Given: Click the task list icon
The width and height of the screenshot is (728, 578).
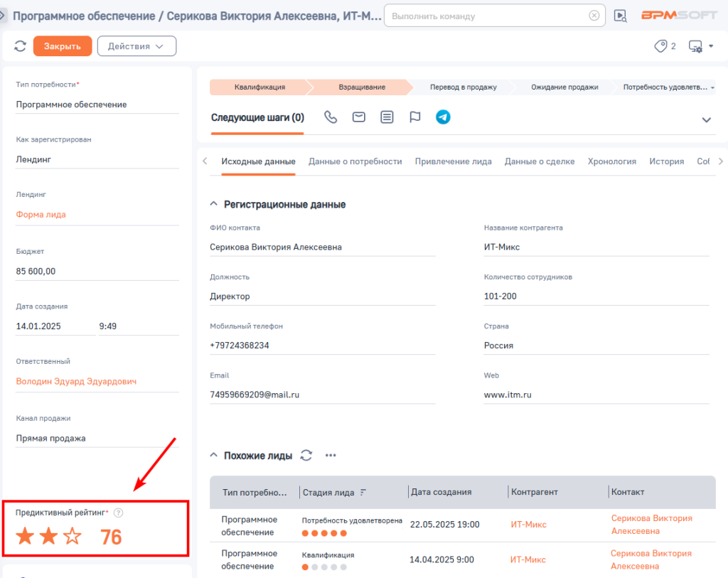Looking at the screenshot, I should (387, 117).
